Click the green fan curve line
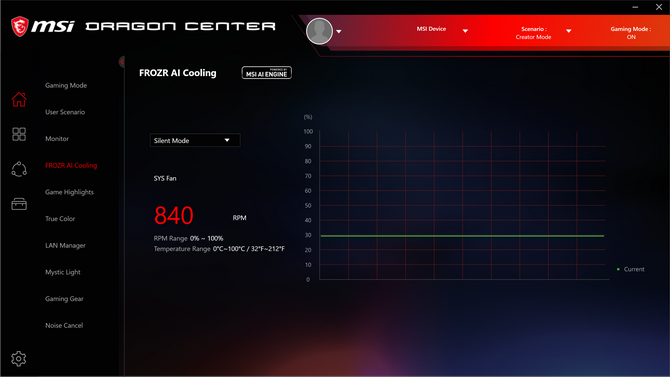The image size is (670, 377). [462, 236]
